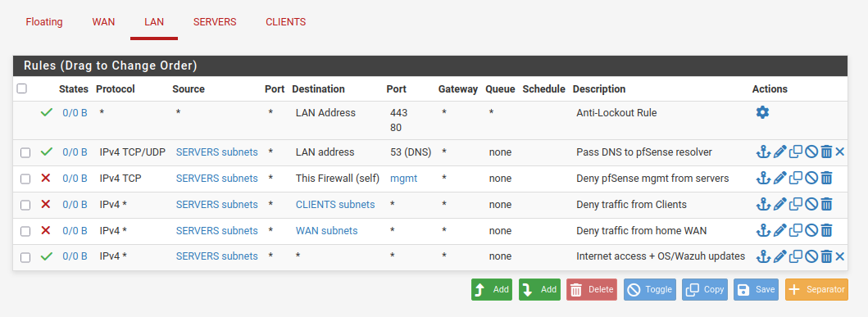This screenshot has height=317, width=868.
Task: Click X icon on Internet access rule row
Action: pos(840,256)
